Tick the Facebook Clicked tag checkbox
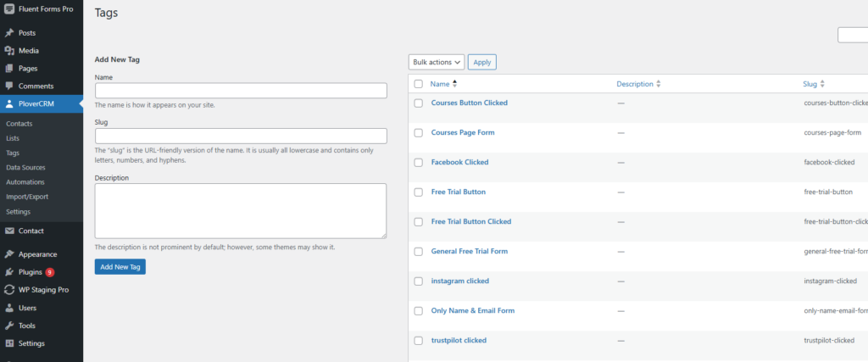Image resolution: width=868 pixels, height=362 pixels. click(x=418, y=162)
